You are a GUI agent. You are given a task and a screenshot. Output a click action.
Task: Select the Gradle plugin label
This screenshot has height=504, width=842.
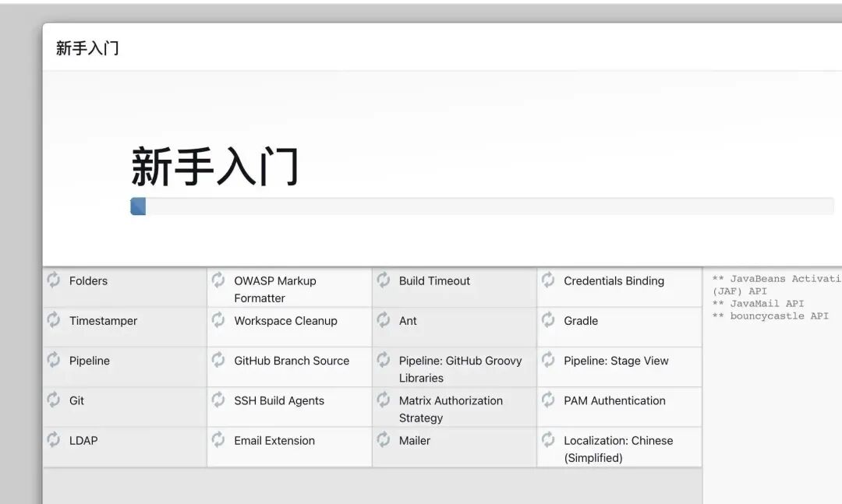pyautogui.click(x=581, y=321)
